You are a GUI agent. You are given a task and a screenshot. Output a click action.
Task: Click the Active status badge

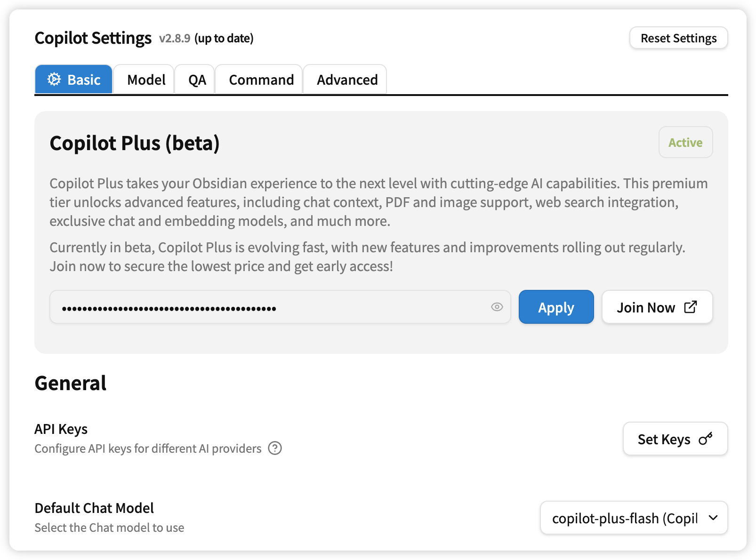click(x=685, y=142)
